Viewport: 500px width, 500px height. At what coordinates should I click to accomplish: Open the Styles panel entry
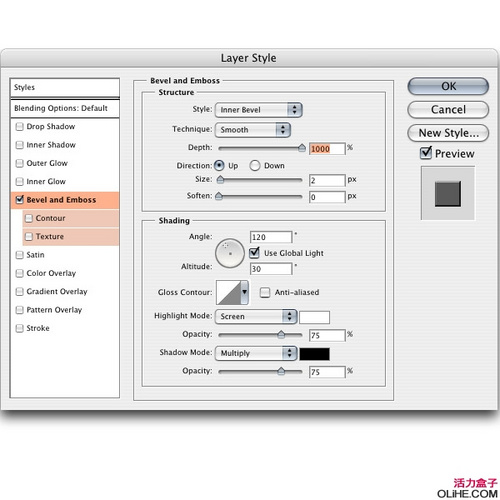(65, 88)
